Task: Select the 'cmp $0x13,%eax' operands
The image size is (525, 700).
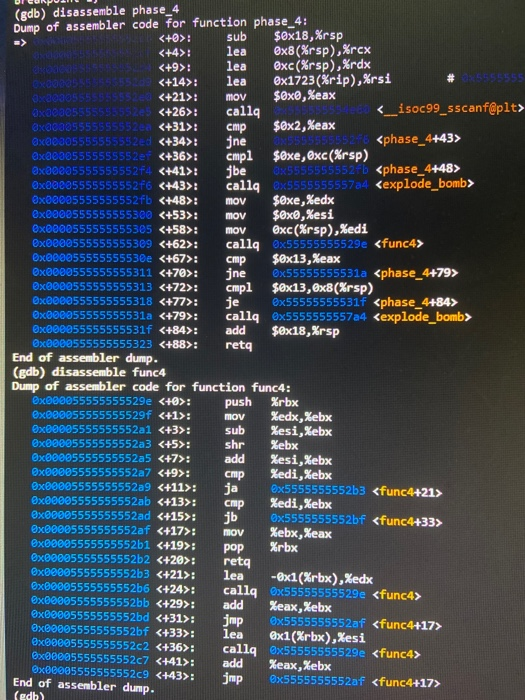Action: (x=306, y=258)
